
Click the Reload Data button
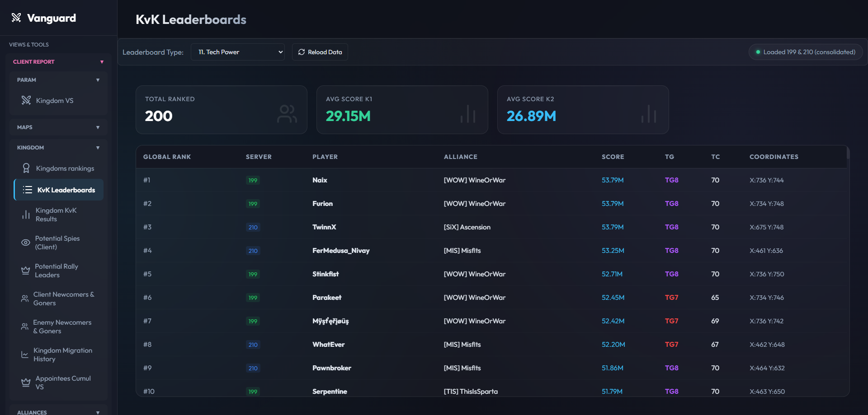click(x=320, y=52)
